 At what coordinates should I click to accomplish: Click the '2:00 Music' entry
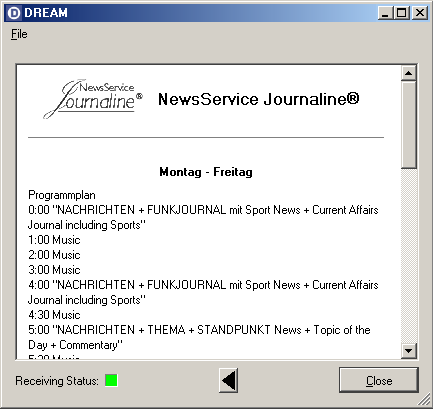click(54, 255)
